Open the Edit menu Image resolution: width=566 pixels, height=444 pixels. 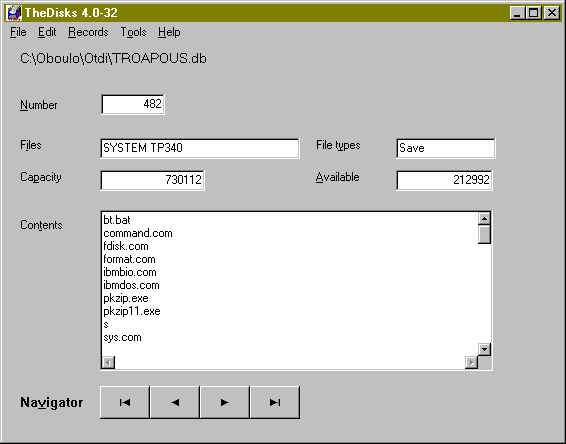tap(47, 32)
